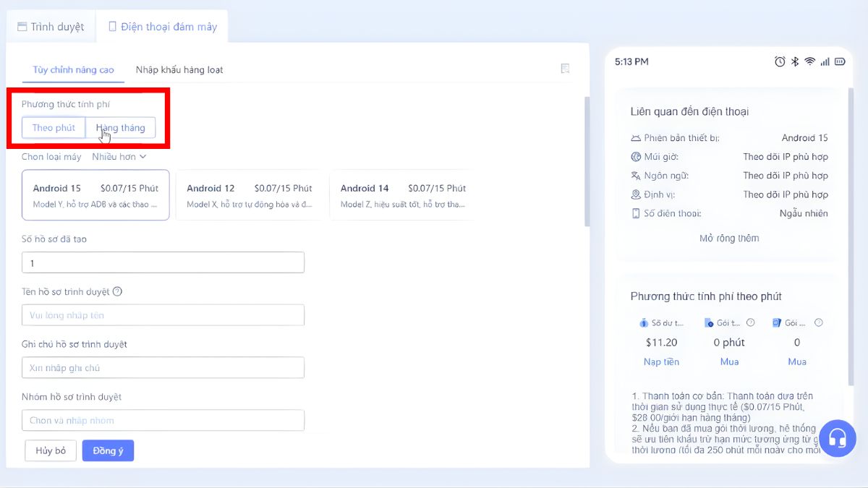This screenshot has width=868, height=488.
Task: Click the document icon beside Nhập khẩu hàng loạt
Action: 565,69
